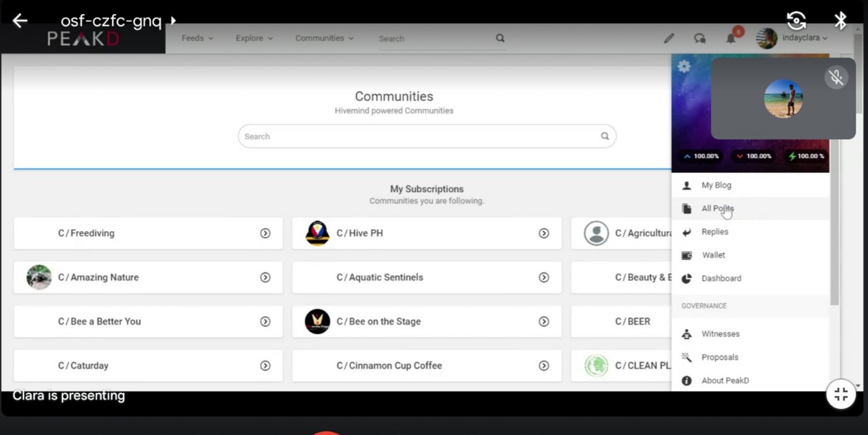The image size is (868, 435).
Task: Click arrow icon on C/Hive PH card
Action: 544,233
